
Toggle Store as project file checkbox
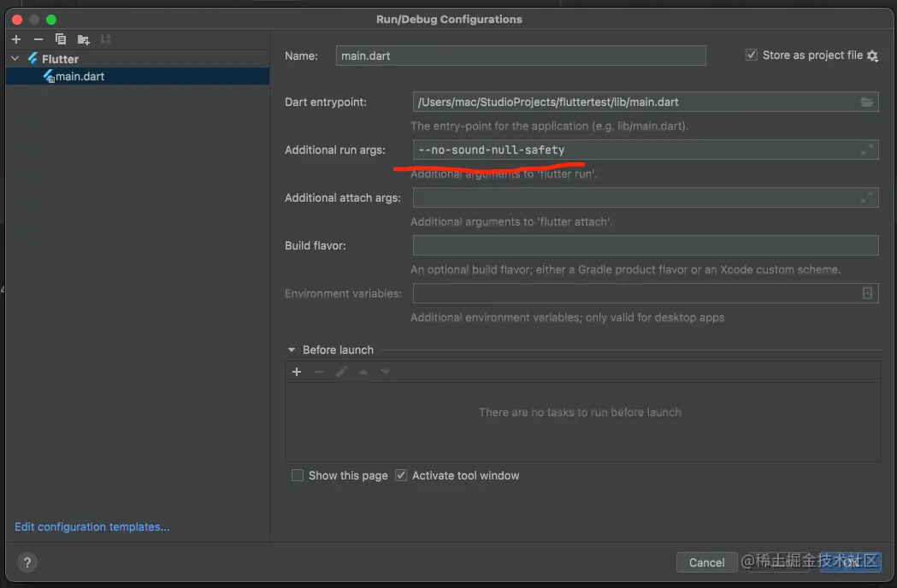point(752,55)
